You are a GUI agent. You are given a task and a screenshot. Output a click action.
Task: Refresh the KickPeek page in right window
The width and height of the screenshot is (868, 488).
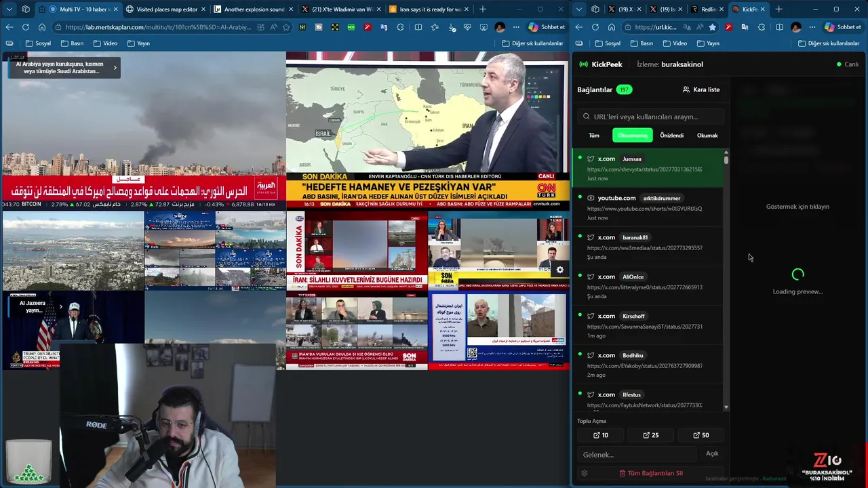(x=595, y=27)
